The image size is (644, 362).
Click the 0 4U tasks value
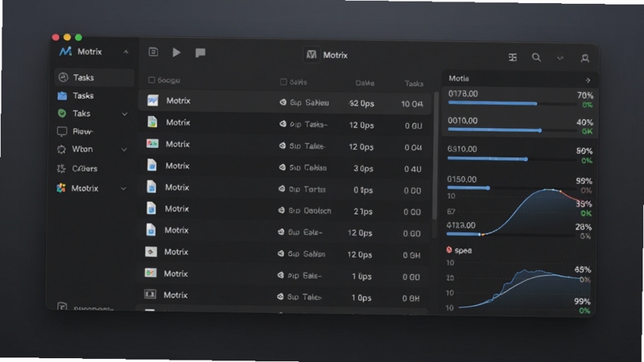(412, 169)
